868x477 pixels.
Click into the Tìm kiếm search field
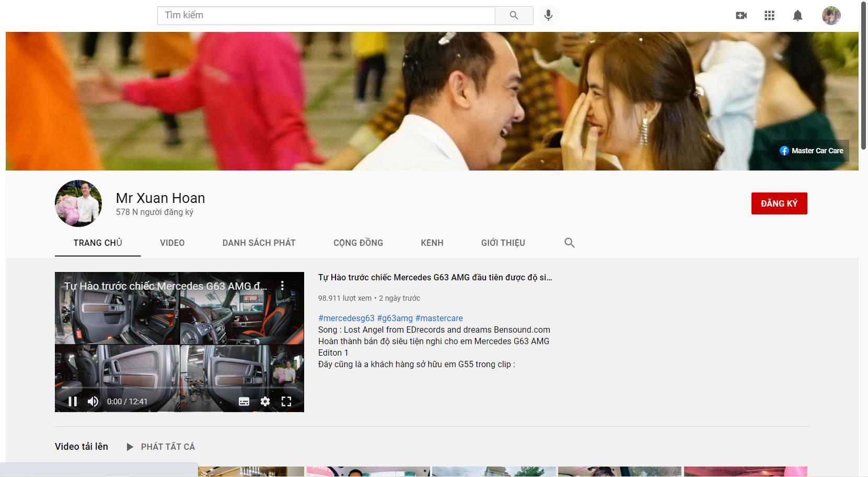(326, 16)
